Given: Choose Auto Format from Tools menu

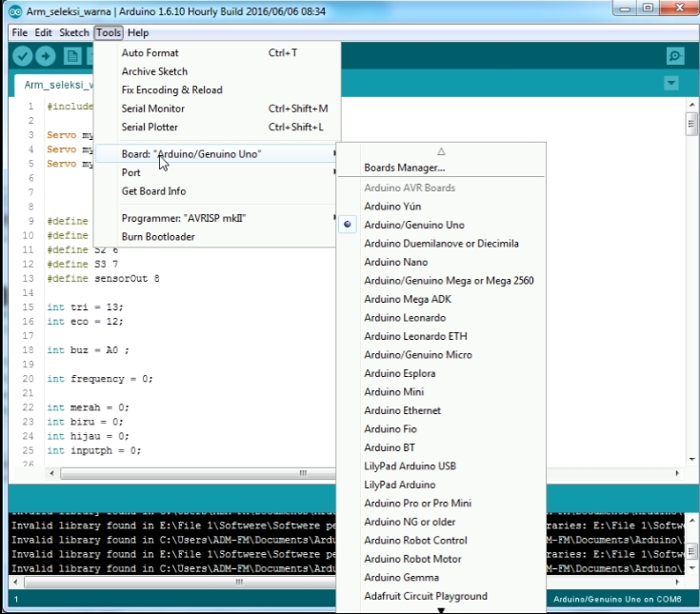Looking at the screenshot, I should pyautogui.click(x=217, y=52).
